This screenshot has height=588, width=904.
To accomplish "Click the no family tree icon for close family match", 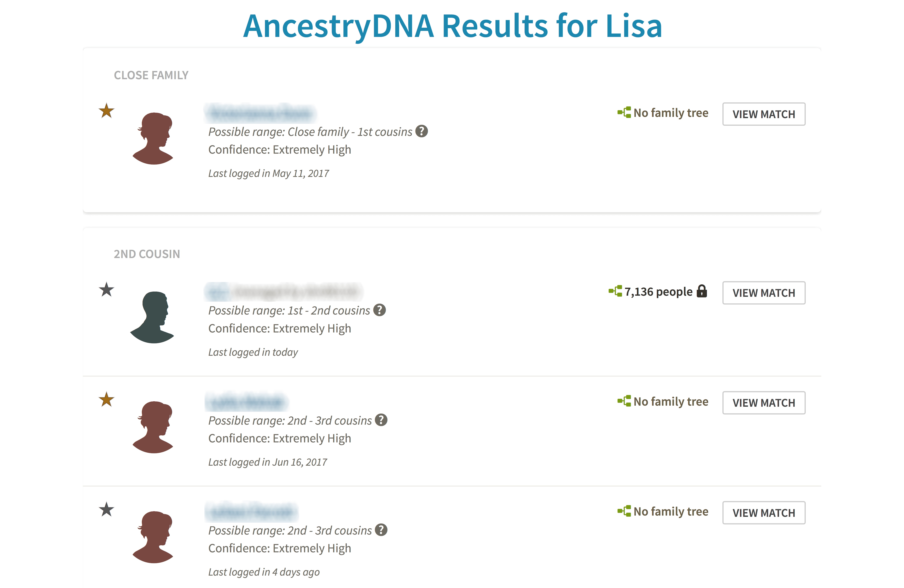I will click(x=624, y=112).
